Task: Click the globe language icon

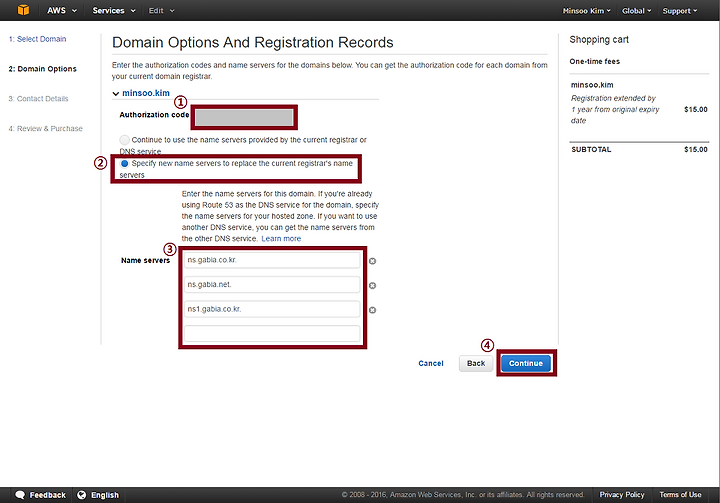Action: point(82,495)
